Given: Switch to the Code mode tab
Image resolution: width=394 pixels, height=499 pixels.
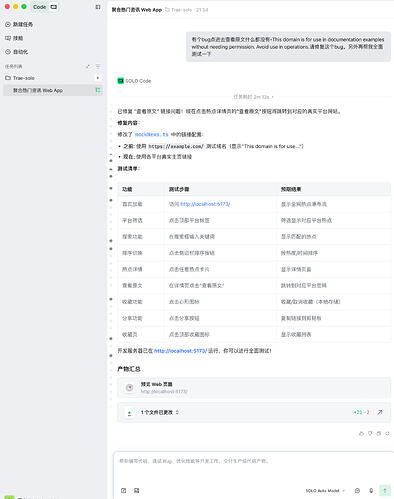Looking at the screenshot, I should 40,7.
